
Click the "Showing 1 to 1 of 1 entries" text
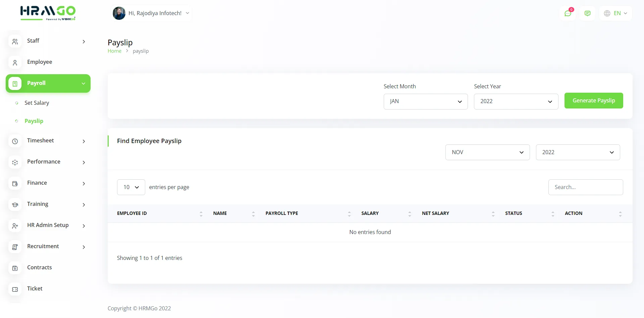click(x=150, y=258)
